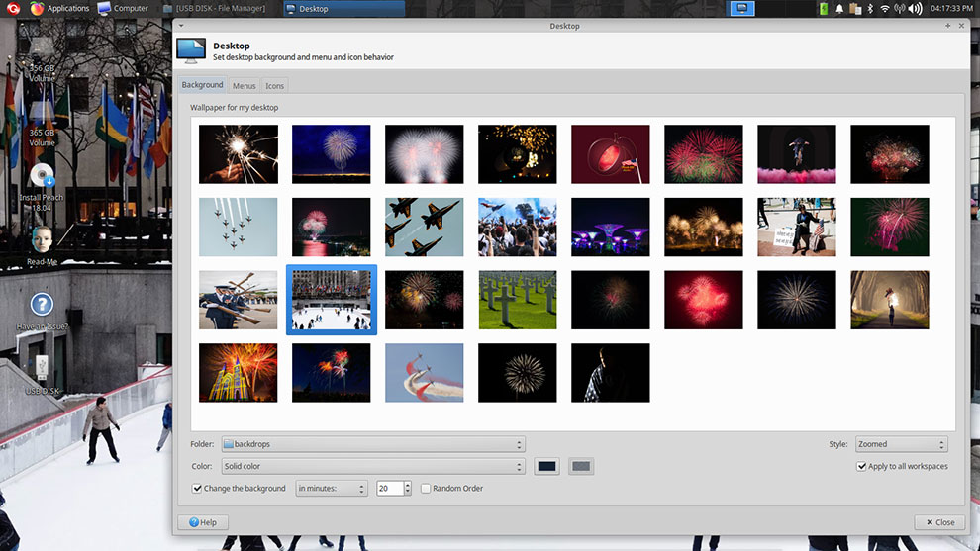980x551 pixels.
Task: Open the Color Solid color dropdown
Action: coord(373,466)
